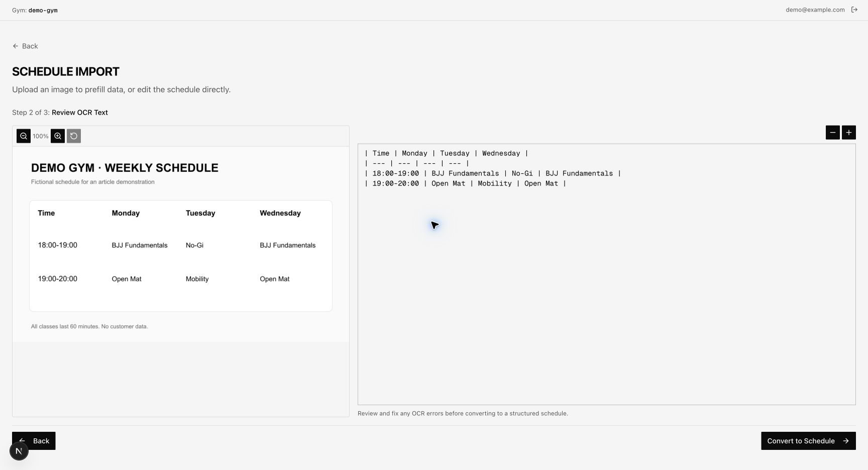The image size is (868, 470).
Task: Click the OCR separator row of dashes
Action: coord(417,163)
